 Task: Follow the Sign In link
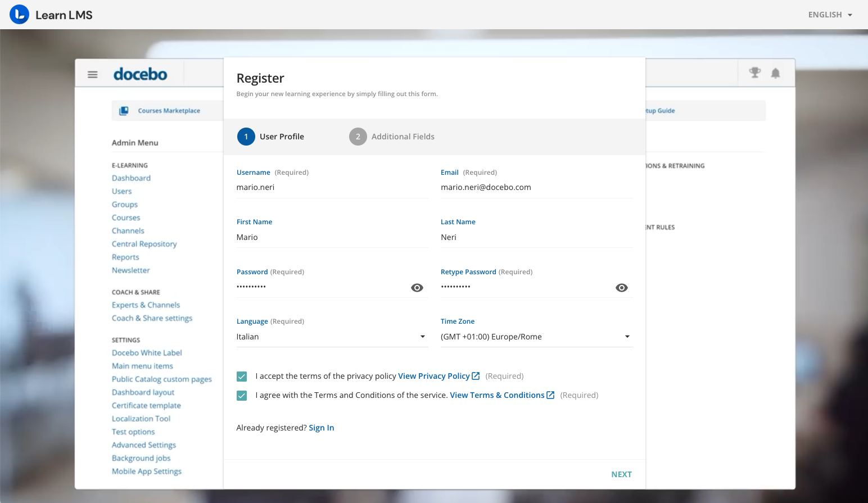[x=321, y=428]
